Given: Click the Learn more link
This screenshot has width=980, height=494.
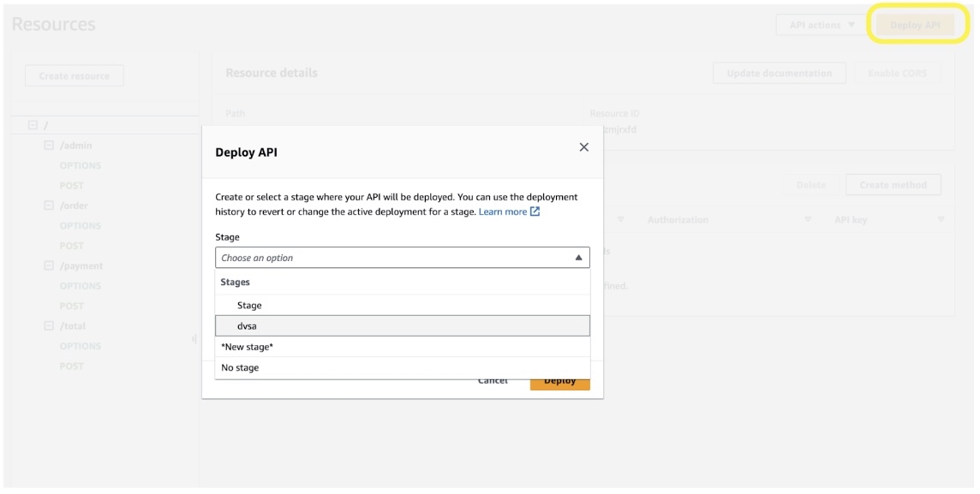Looking at the screenshot, I should point(503,211).
